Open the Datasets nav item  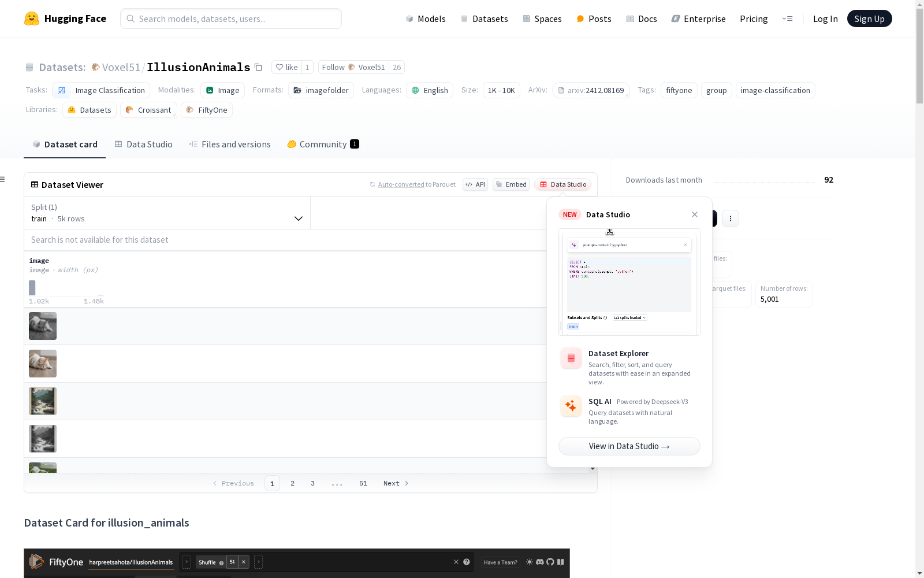(x=484, y=18)
